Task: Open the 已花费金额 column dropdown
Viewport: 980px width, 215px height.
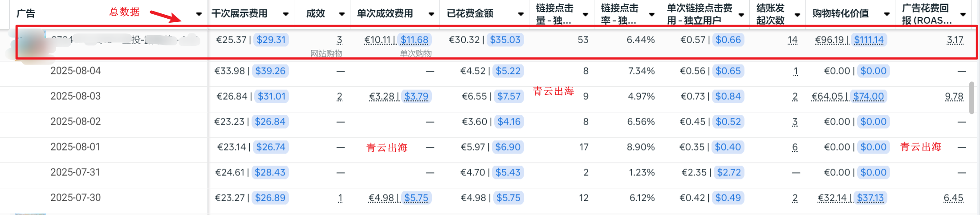Action: 520,14
